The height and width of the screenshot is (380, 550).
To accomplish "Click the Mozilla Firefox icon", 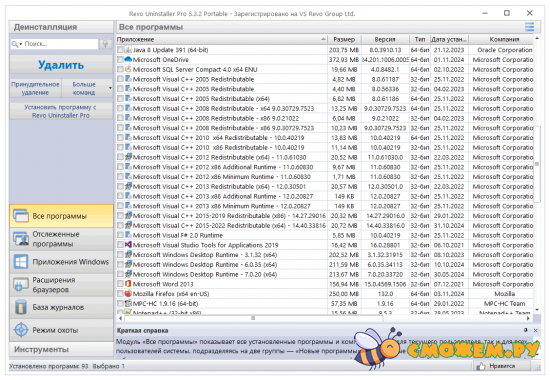I will click(x=128, y=293).
